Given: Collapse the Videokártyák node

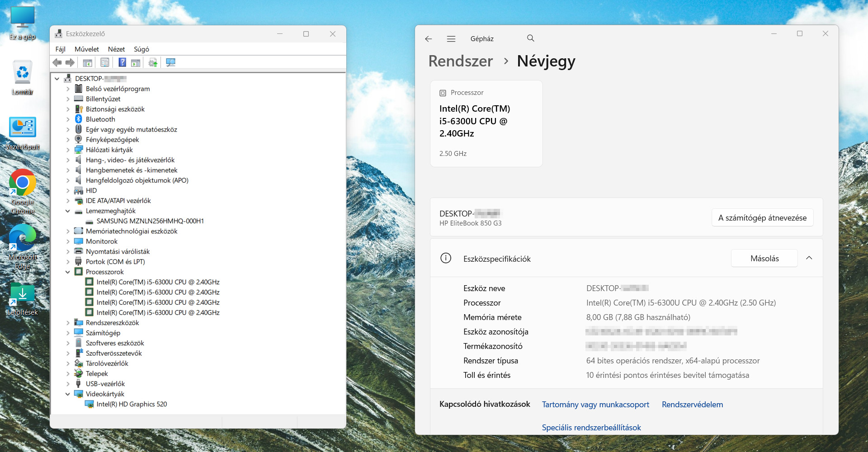Looking at the screenshot, I should [x=68, y=394].
